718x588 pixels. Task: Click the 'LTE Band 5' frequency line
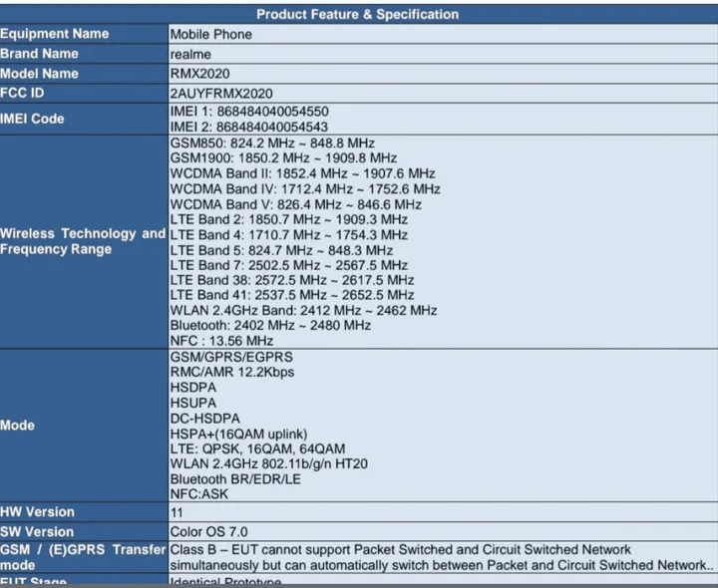[281, 250]
